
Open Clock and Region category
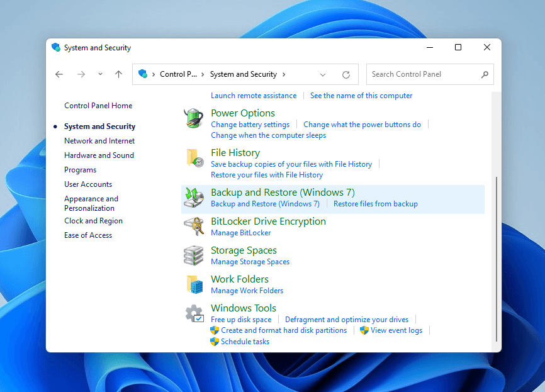point(93,221)
